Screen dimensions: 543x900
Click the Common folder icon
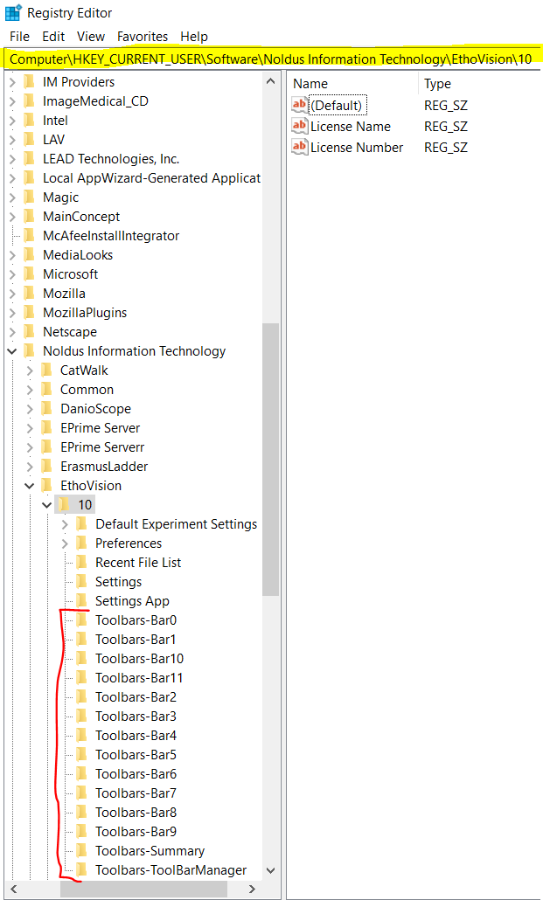tap(46, 390)
